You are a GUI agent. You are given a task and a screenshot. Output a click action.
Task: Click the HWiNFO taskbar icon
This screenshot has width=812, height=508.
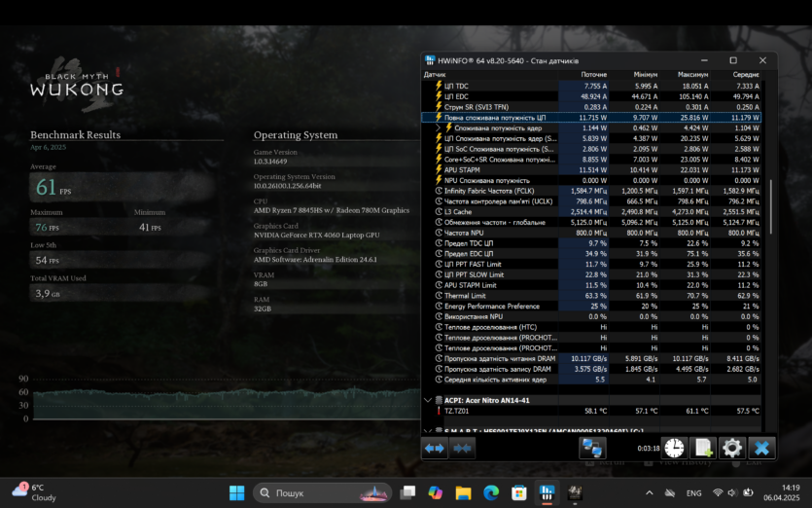tap(547, 492)
